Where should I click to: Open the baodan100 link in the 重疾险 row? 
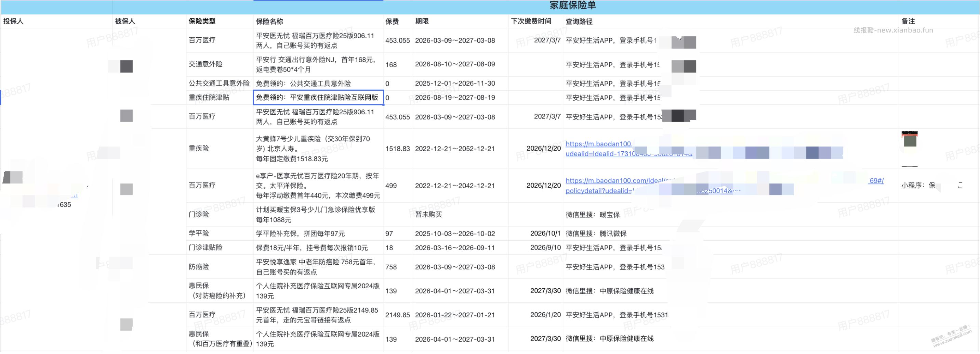[628, 149]
